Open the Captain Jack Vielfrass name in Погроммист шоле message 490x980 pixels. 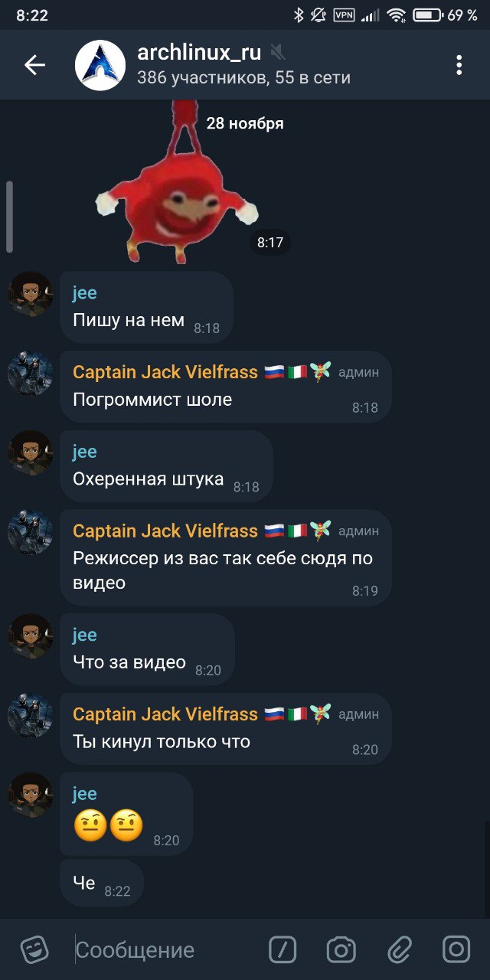[x=165, y=372]
